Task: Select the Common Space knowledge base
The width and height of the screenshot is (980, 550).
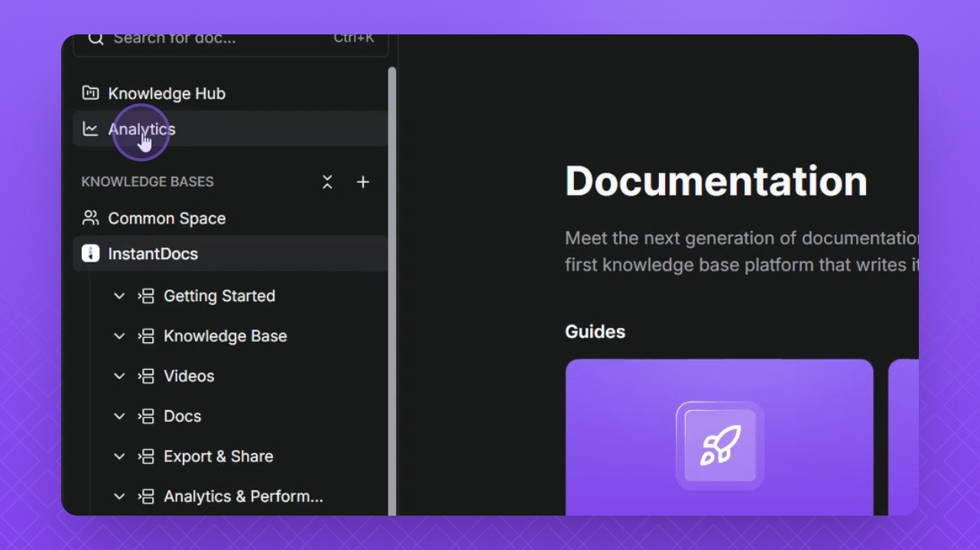Action: 230,218
